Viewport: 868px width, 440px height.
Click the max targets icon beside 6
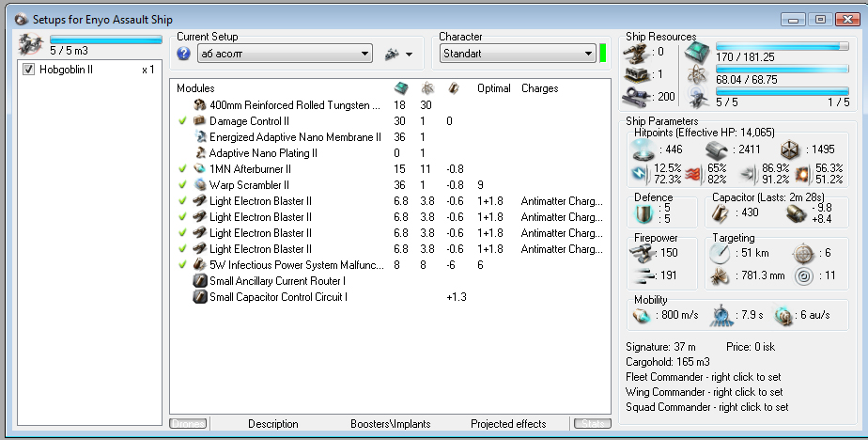tap(803, 253)
